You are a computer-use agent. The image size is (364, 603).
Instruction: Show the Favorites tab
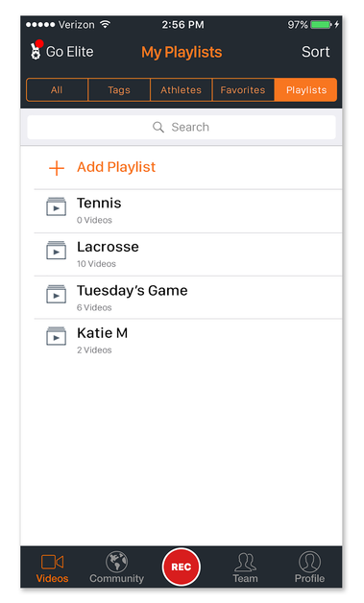coord(243,90)
